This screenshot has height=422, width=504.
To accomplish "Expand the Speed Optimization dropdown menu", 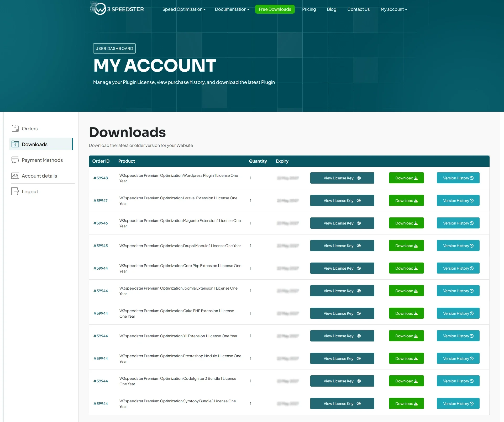I will [184, 9].
